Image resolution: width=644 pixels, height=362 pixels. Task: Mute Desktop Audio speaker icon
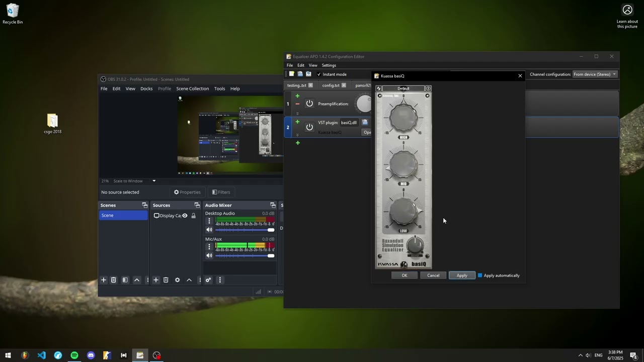209,230
